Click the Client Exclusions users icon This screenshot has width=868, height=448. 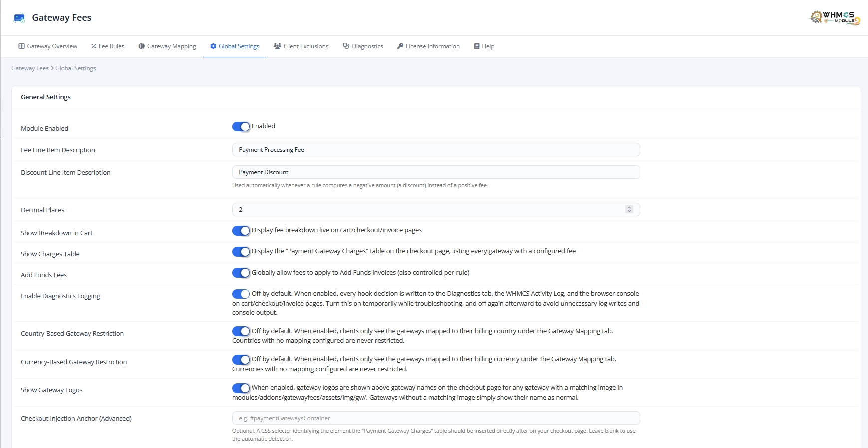[277, 46]
